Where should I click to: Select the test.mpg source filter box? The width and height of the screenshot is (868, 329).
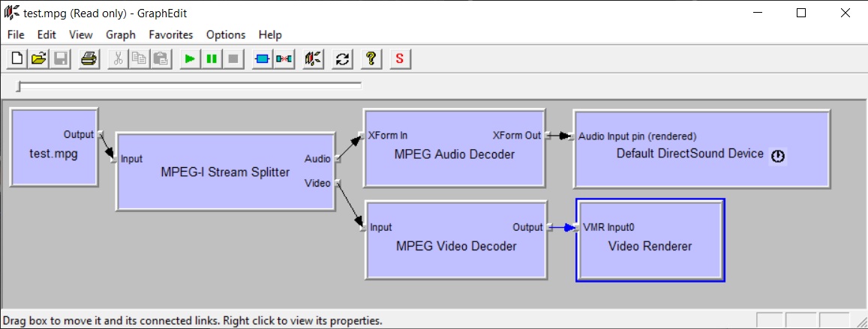(x=54, y=147)
